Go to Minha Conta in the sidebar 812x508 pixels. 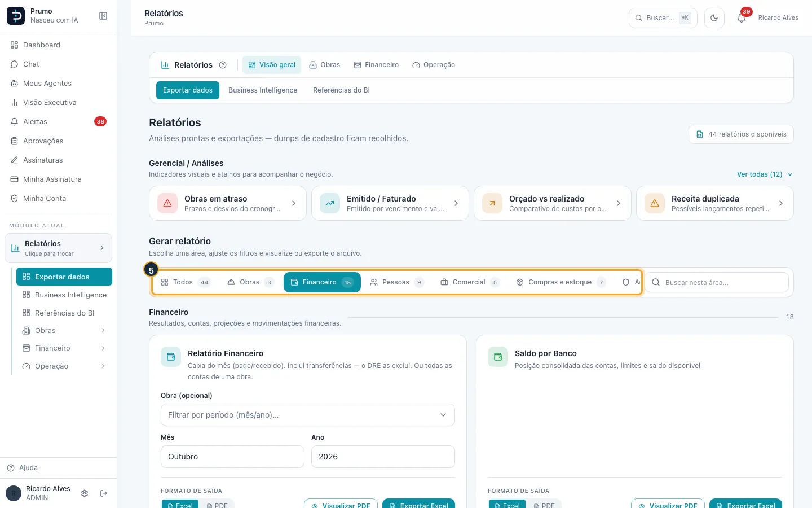(x=59, y=199)
